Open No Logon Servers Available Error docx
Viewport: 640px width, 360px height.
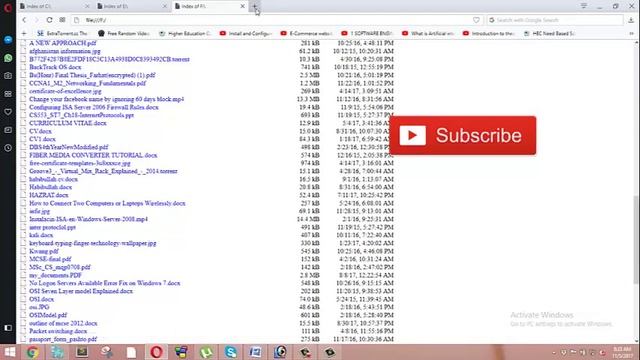tap(104, 283)
